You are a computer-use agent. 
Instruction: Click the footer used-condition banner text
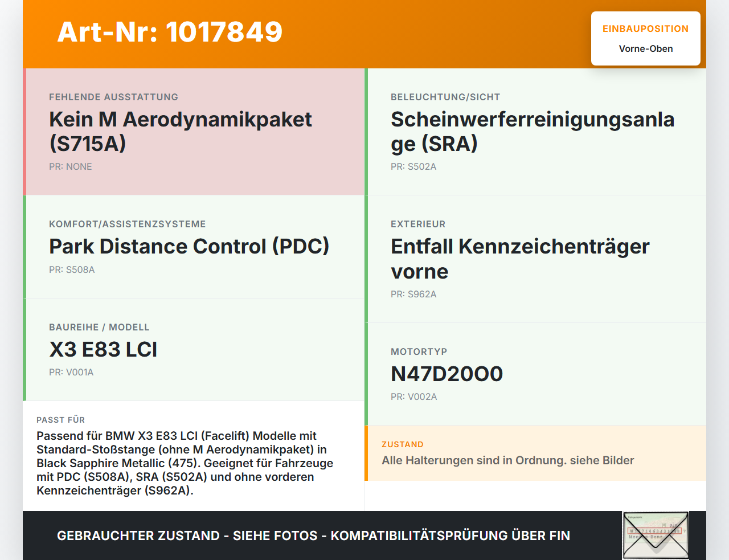tap(313, 536)
